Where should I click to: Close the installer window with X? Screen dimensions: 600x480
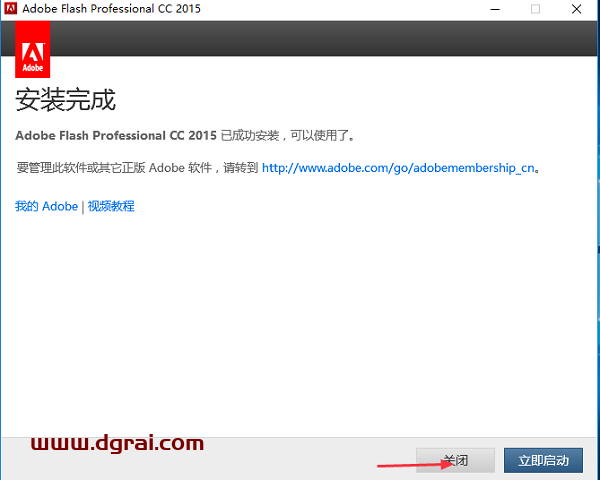[576, 9]
